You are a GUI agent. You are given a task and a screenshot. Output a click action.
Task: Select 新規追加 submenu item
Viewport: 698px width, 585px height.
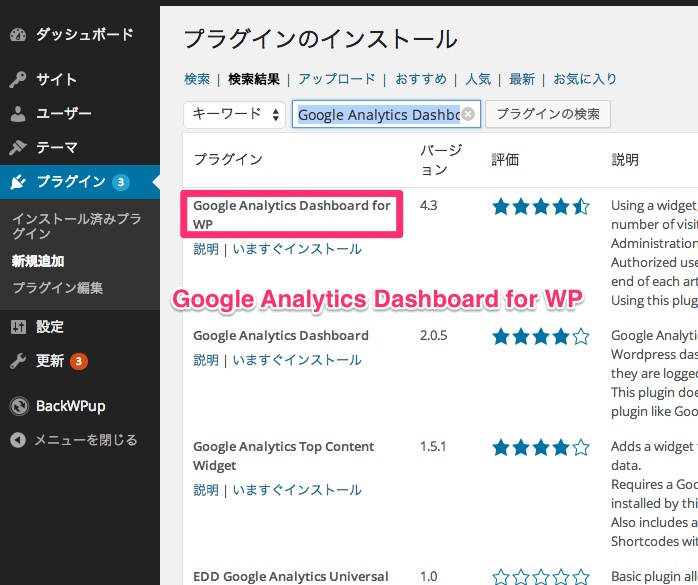[x=38, y=261]
